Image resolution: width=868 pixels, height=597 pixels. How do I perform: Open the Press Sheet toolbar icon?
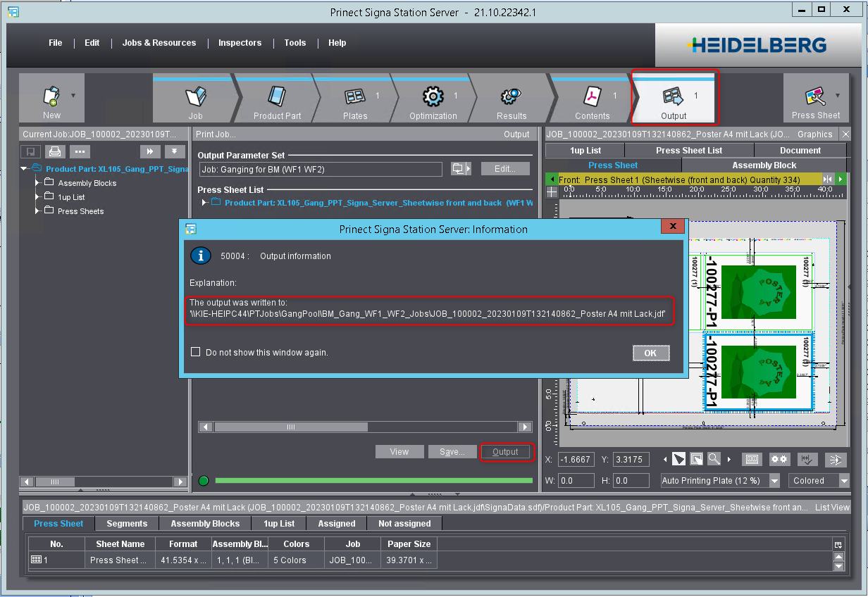[x=815, y=97]
